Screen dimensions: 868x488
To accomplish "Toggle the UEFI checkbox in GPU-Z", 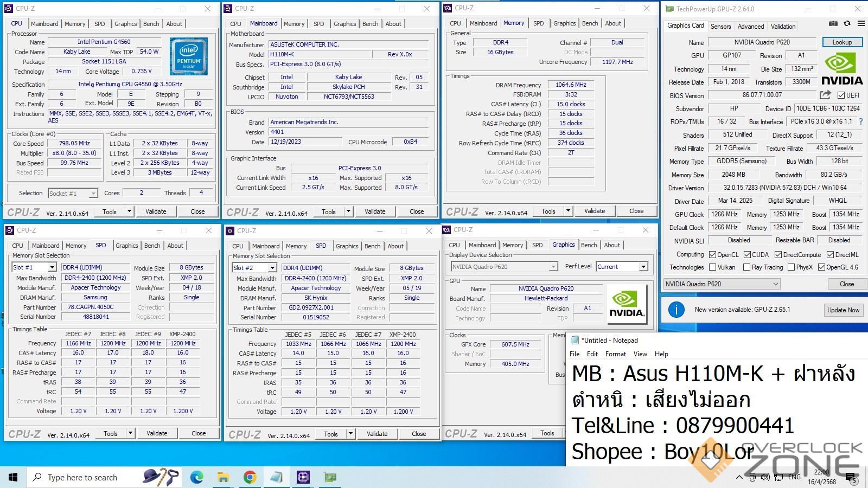I will tap(841, 95).
